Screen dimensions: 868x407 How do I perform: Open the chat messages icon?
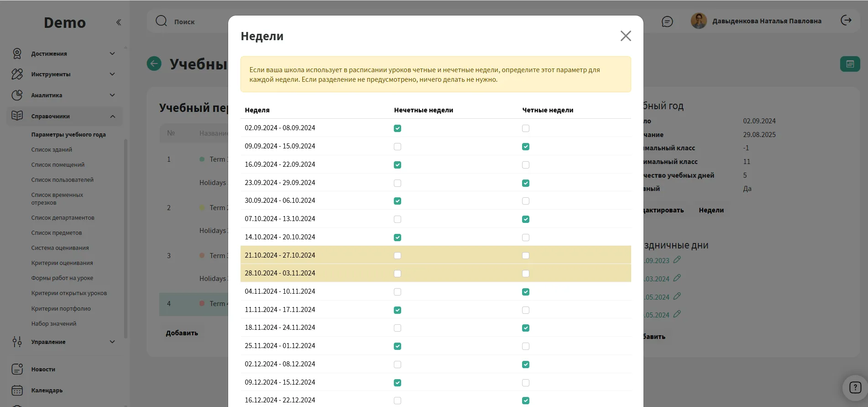(x=667, y=21)
